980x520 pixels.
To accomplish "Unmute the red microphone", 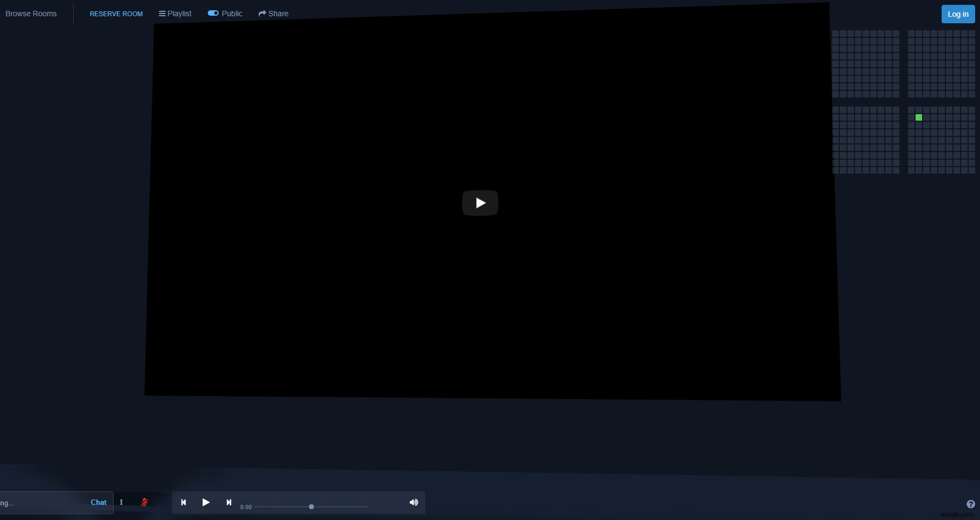I will (x=144, y=502).
